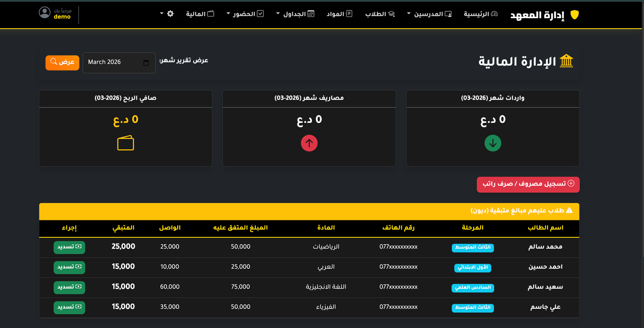The height and width of the screenshot is (328, 644).
Task: Expand the الجداول schedules dropdown menu
Action: (295, 14)
